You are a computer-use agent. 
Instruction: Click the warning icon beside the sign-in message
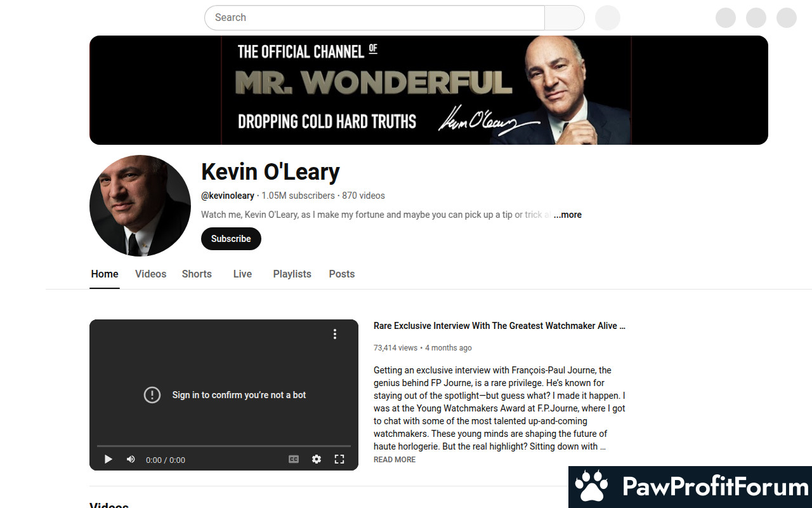pos(152,395)
